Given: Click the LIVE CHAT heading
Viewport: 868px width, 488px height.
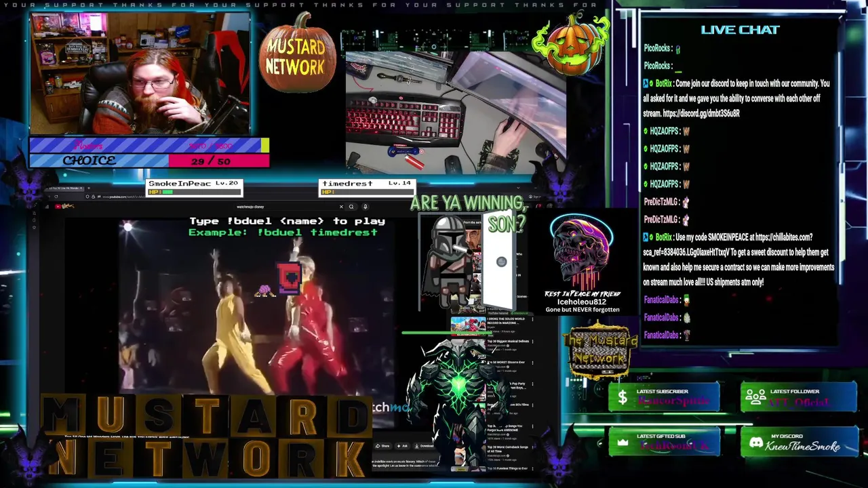Looking at the screenshot, I should 740,30.
